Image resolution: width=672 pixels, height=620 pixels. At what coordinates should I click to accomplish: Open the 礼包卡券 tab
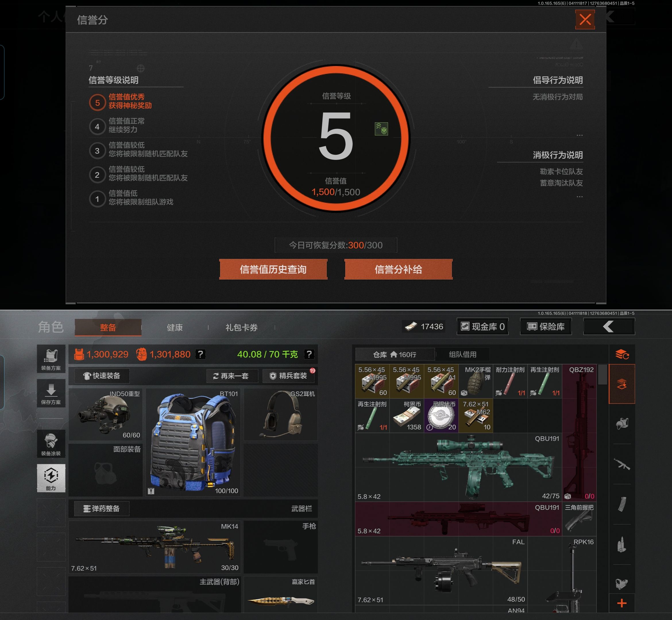241,328
